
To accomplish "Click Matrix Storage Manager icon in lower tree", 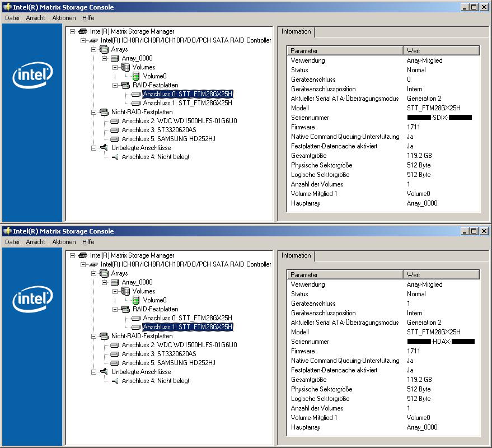I will point(82,255).
